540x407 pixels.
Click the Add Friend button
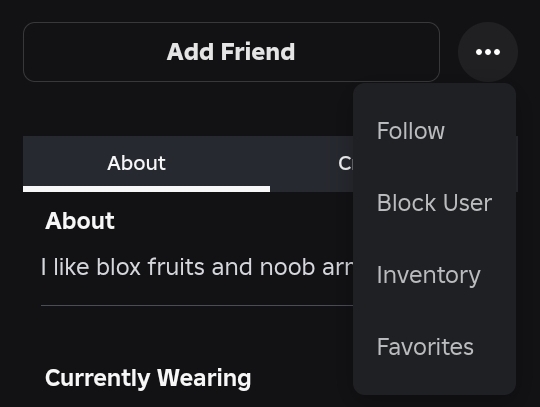click(x=231, y=52)
